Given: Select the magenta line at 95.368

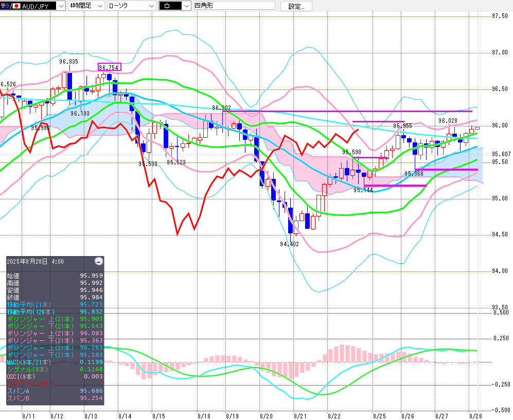Looking at the screenshot, I should point(446,170).
